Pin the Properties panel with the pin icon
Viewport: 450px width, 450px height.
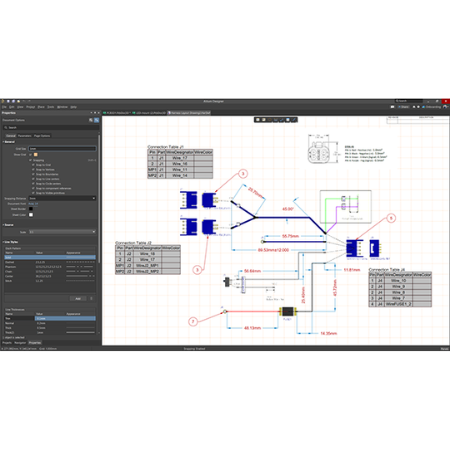click(x=95, y=113)
